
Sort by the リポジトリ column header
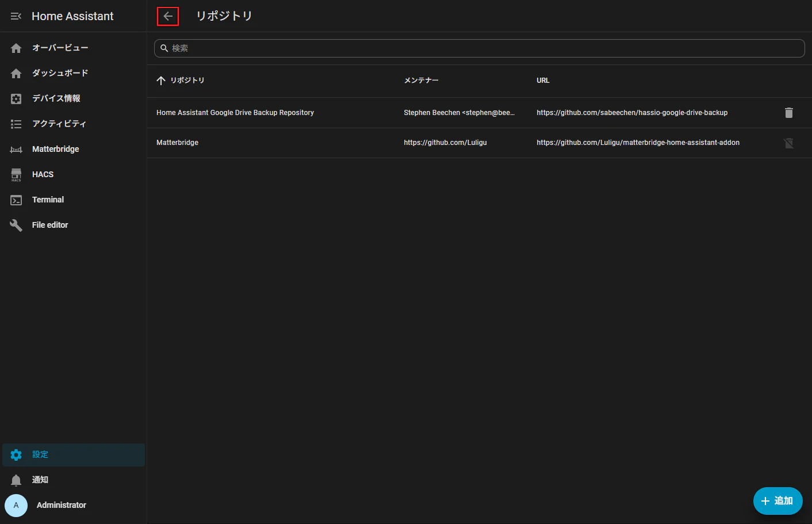tap(187, 81)
